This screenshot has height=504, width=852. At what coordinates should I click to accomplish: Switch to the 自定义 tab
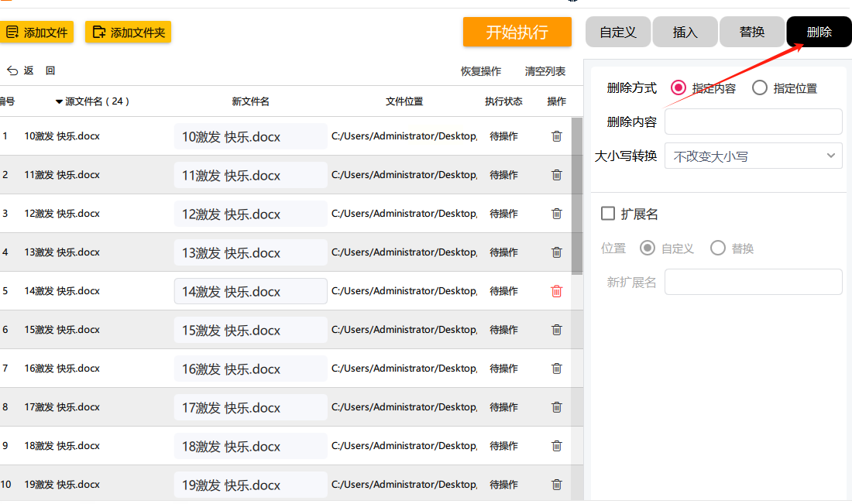[618, 32]
